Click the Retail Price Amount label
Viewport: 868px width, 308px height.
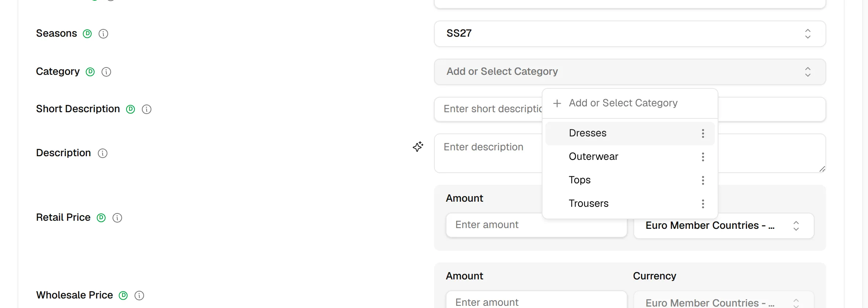click(x=464, y=198)
